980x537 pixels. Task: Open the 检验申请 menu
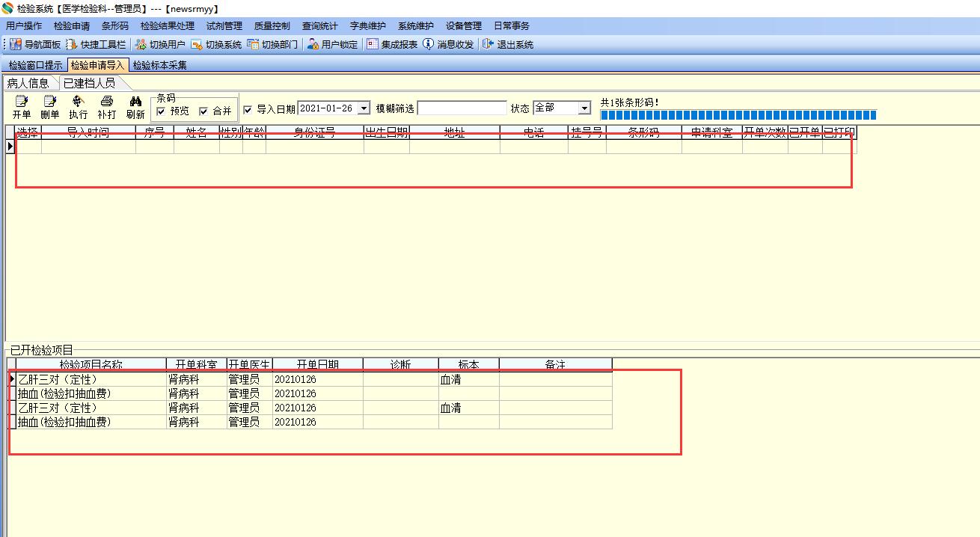click(72, 26)
